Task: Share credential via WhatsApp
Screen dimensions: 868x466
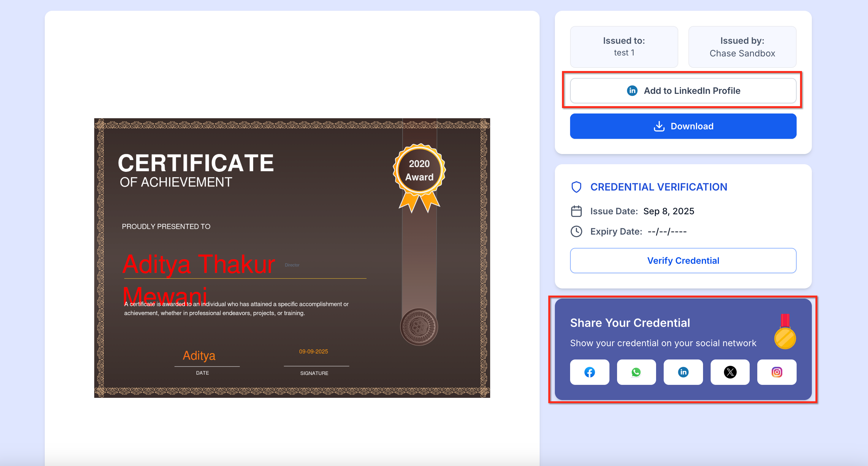Action: (636, 372)
